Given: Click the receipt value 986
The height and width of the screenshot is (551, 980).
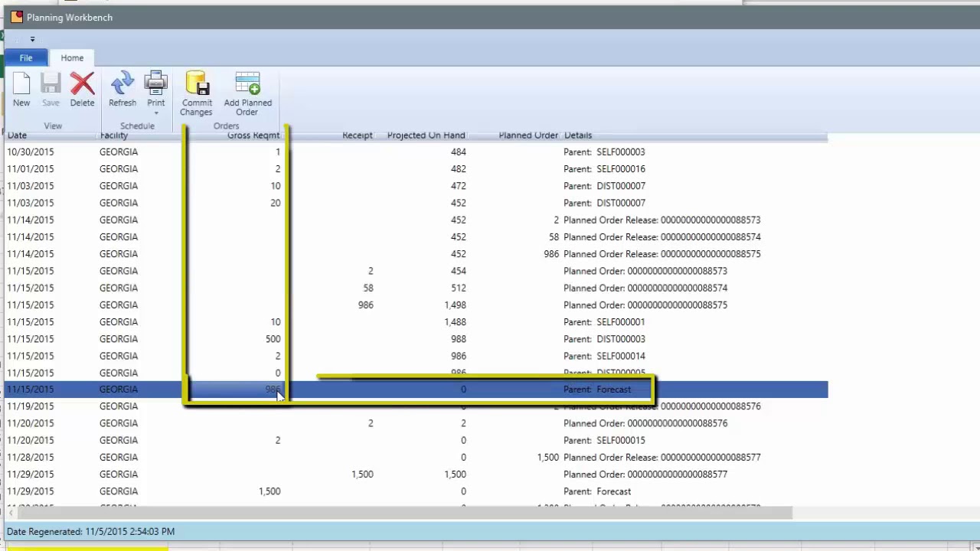Looking at the screenshot, I should click(x=365, y=305).
